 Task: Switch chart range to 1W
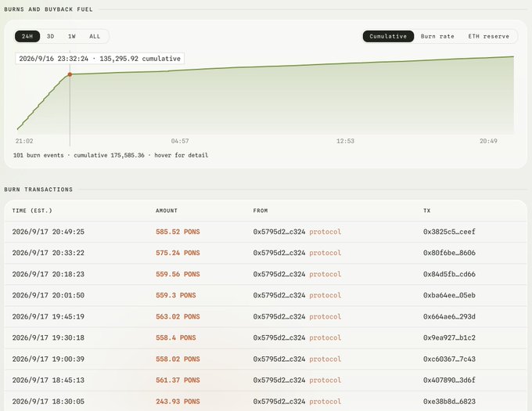tap(72, 36)
